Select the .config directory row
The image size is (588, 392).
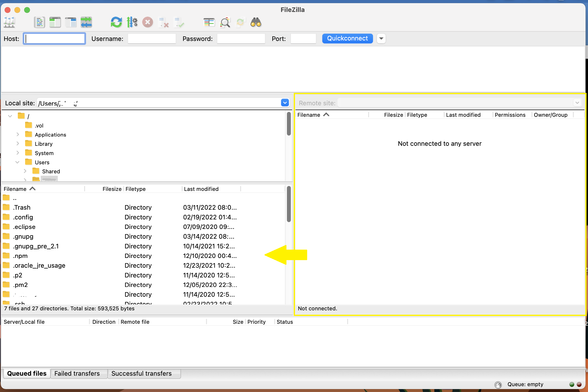(143, 217)
